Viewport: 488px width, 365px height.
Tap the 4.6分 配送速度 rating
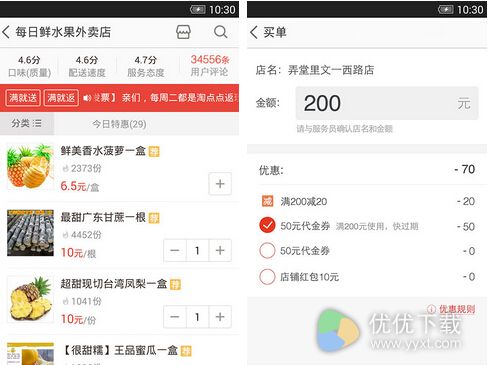[x=87, y=66]
